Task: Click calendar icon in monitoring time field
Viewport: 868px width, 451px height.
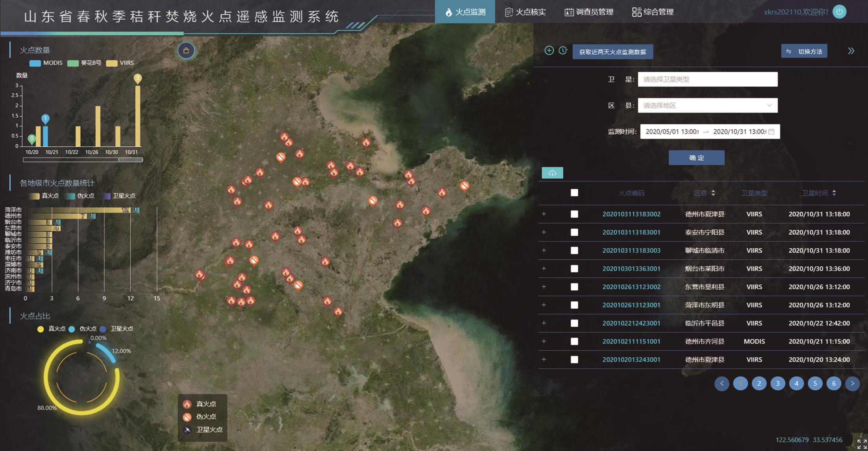Action: pos(772,131)
